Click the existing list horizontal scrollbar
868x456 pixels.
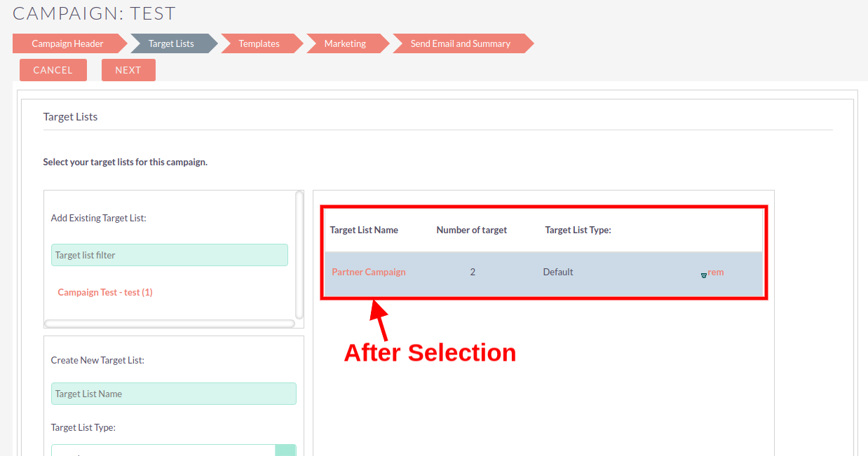pyautogui.click(x=170, y=324)
